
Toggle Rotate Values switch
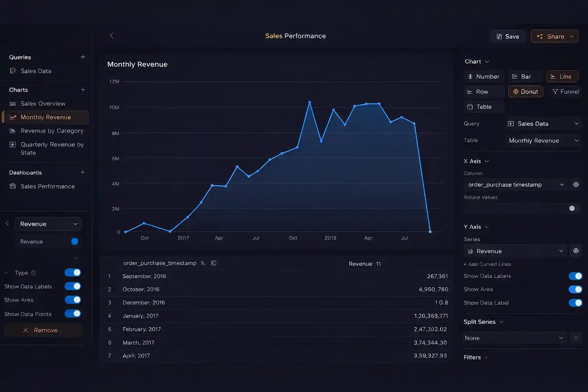tap(573, 208)
